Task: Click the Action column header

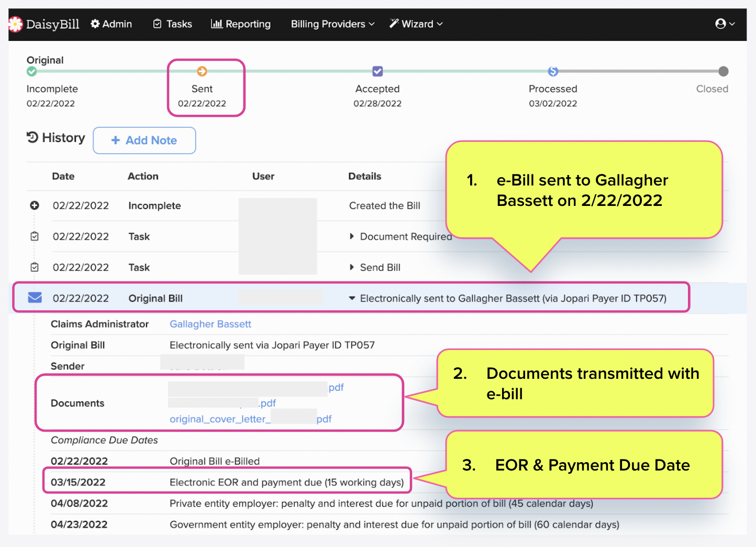Action: point(143,177)
